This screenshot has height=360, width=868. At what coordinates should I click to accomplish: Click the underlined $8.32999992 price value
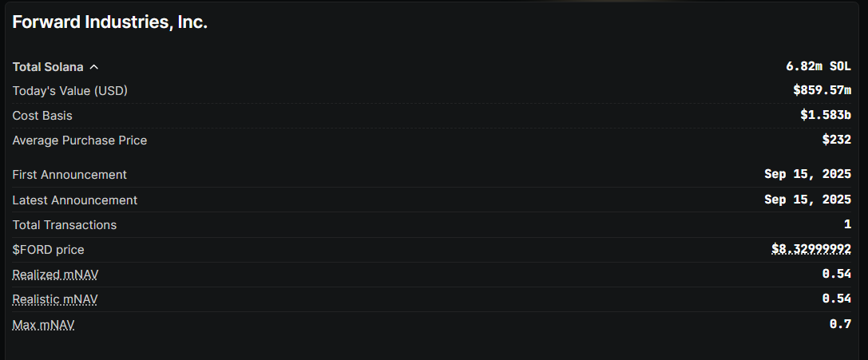(x=811, y=250)
